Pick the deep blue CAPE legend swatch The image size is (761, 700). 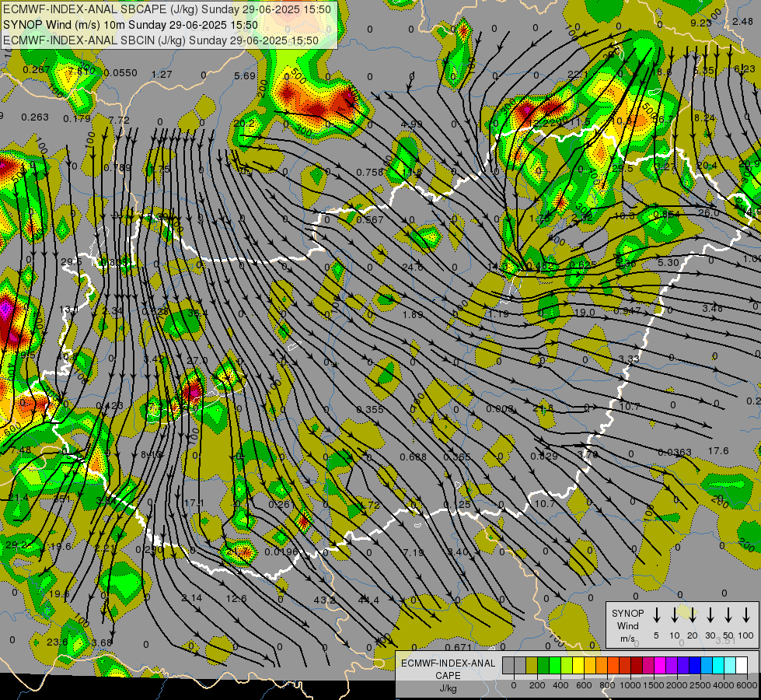pos(694,666)
